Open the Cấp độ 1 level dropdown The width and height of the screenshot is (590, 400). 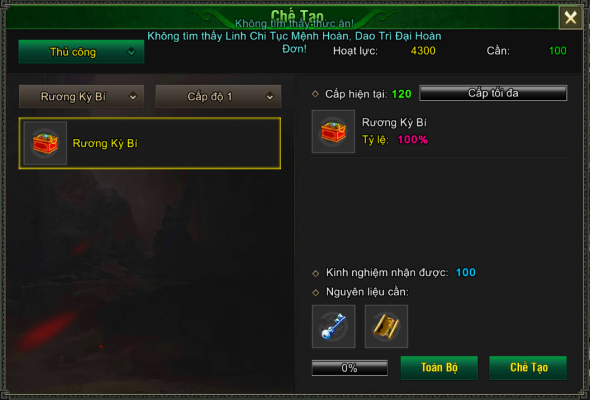[218, 96]
